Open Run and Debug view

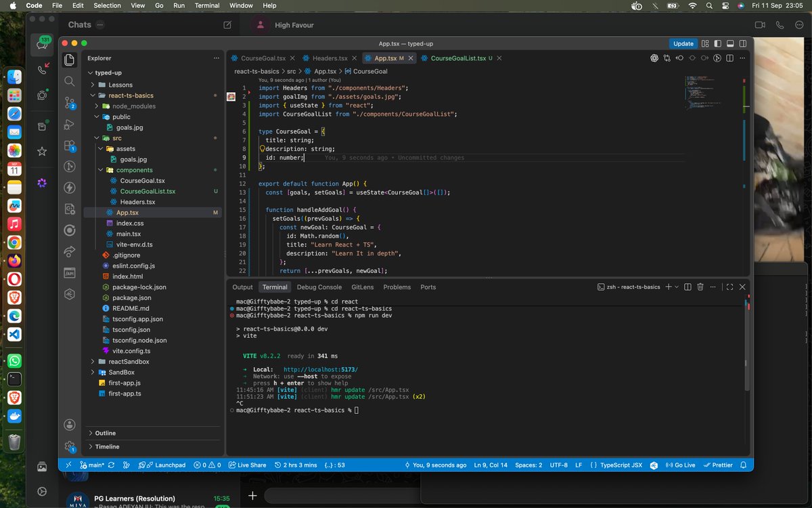click(x=69, y=124)
